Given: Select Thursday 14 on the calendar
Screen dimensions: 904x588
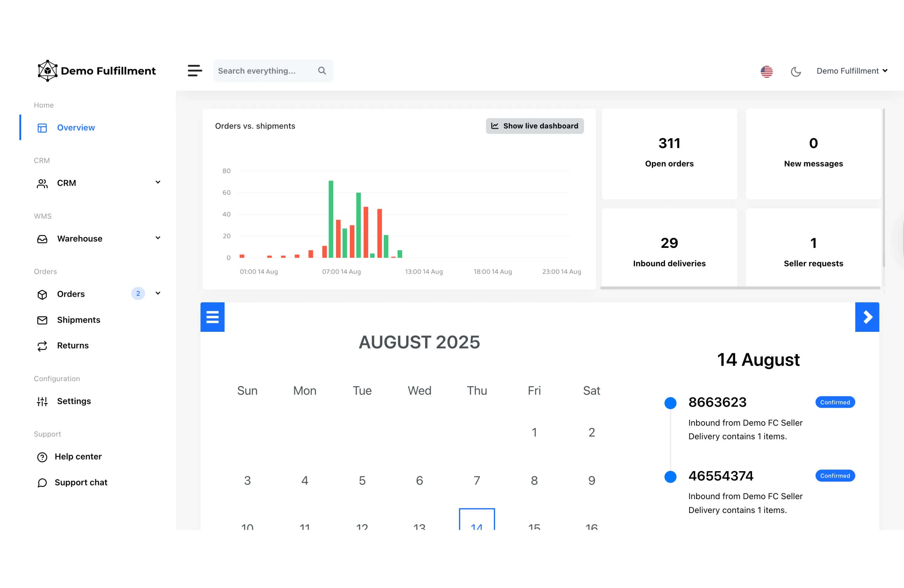Looking at the screenshot, I should point(477,519).
